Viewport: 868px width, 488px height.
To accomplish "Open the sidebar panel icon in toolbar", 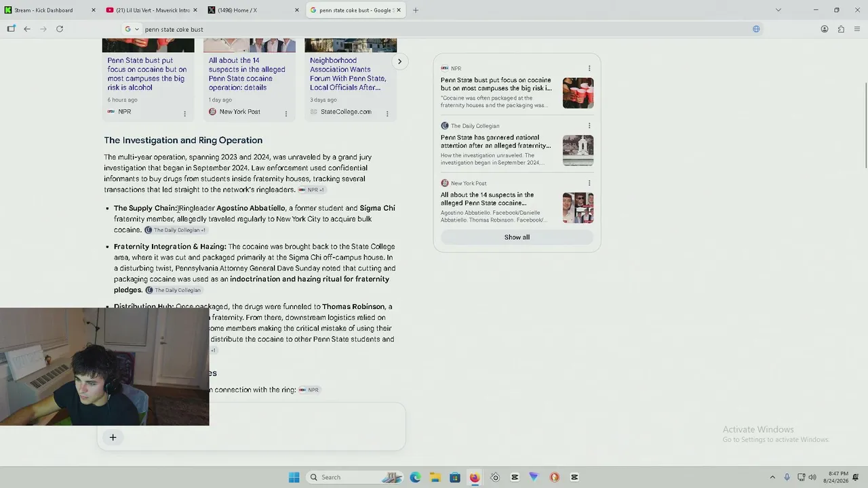I will [x=11, y=29].
